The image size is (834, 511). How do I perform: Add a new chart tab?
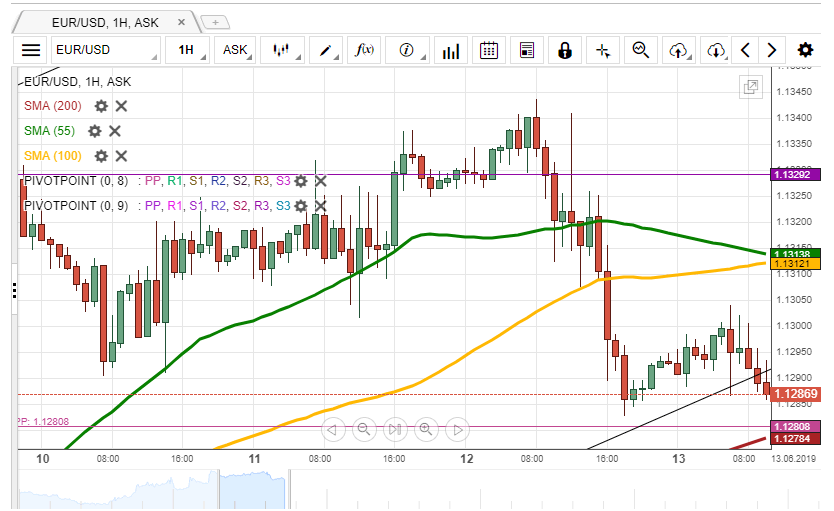tap(214, 20)
